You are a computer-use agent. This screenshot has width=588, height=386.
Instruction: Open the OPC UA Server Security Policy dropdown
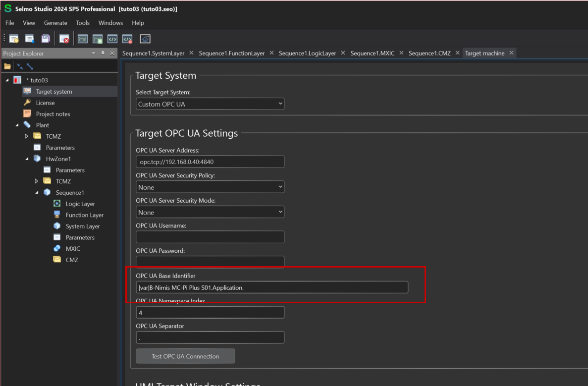210,187
